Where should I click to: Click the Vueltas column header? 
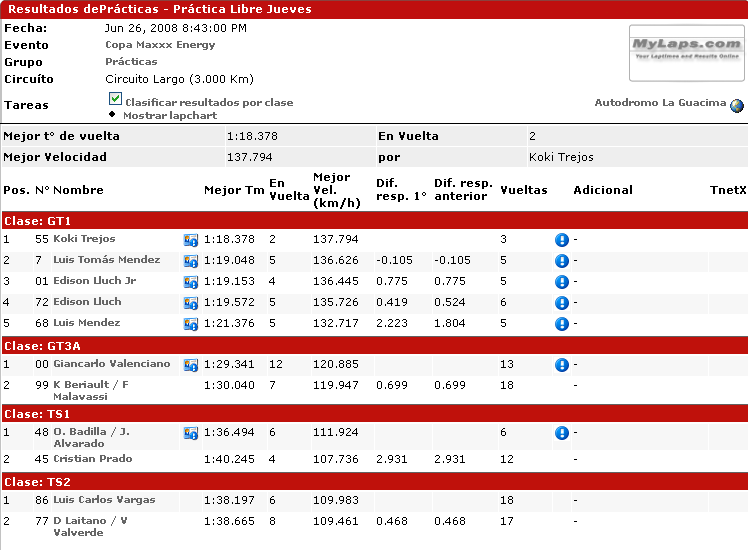[523, 190]
